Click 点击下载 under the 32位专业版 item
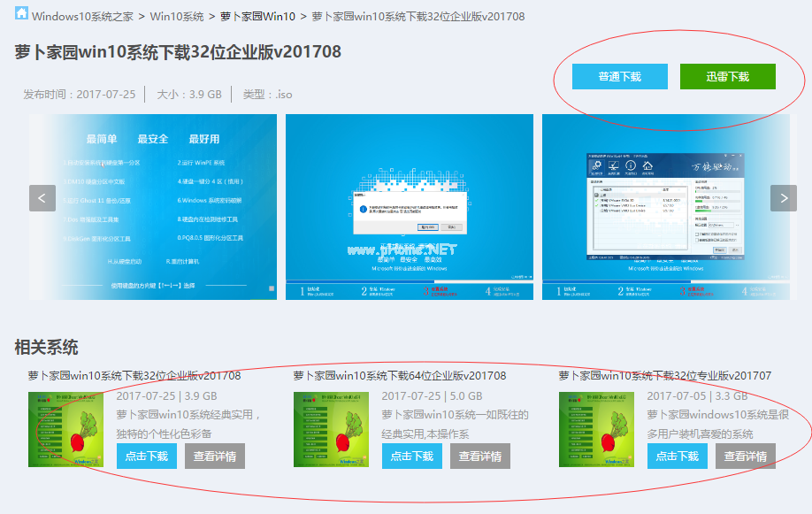 tap(678, 457)
